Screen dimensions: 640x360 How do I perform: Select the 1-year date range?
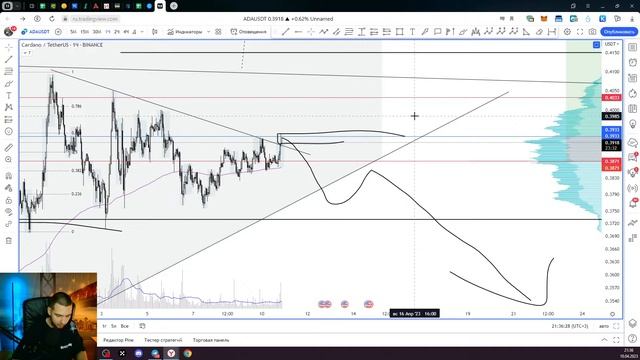click(104, 326)
